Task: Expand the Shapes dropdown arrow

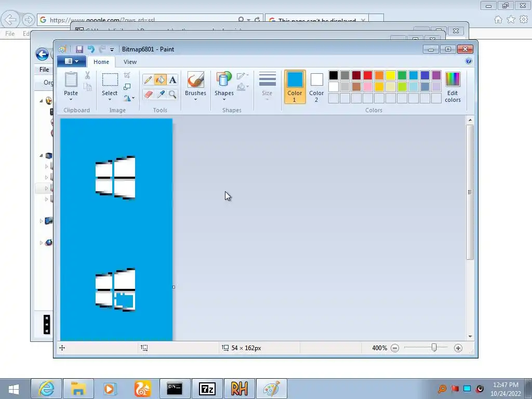Action: 224,99
